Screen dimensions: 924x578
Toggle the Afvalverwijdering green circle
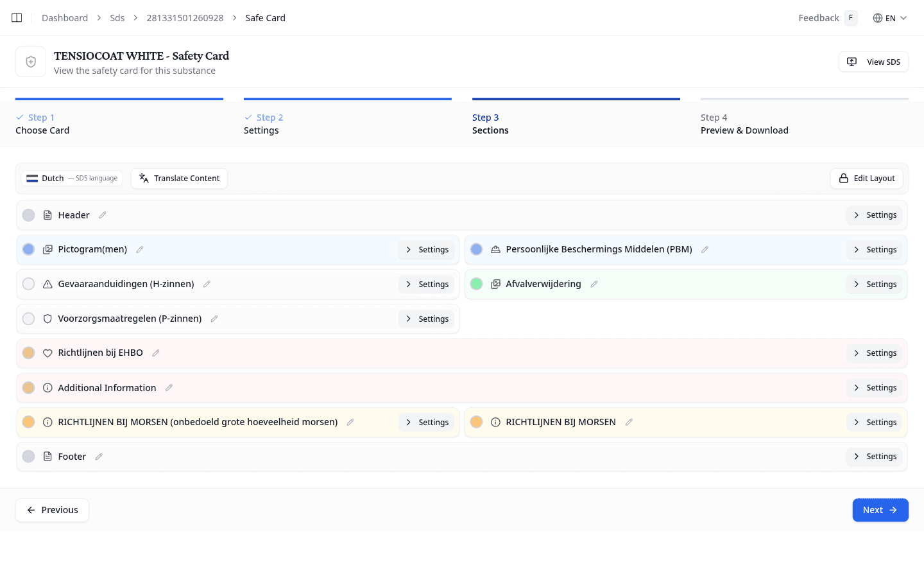point(476,284)
